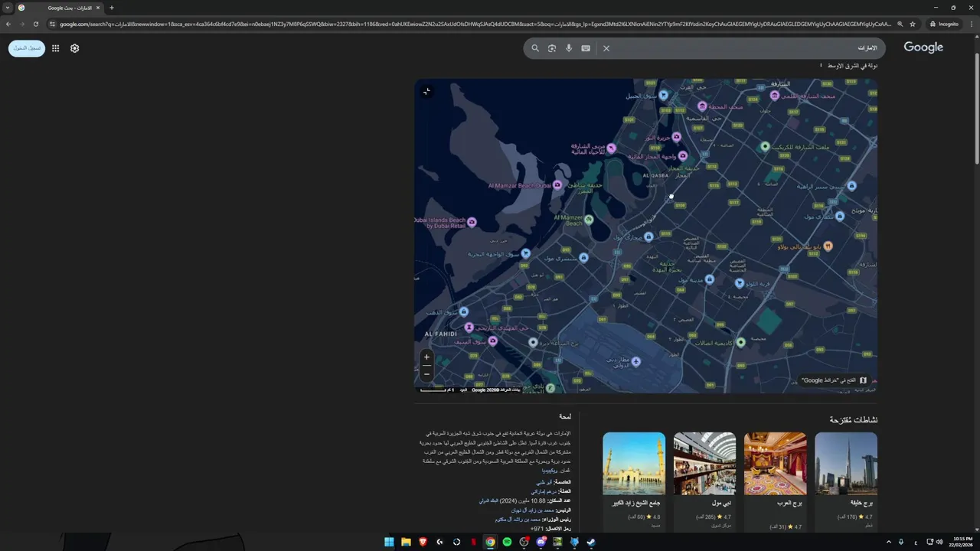Zoom out on the map

click(426, 374)
